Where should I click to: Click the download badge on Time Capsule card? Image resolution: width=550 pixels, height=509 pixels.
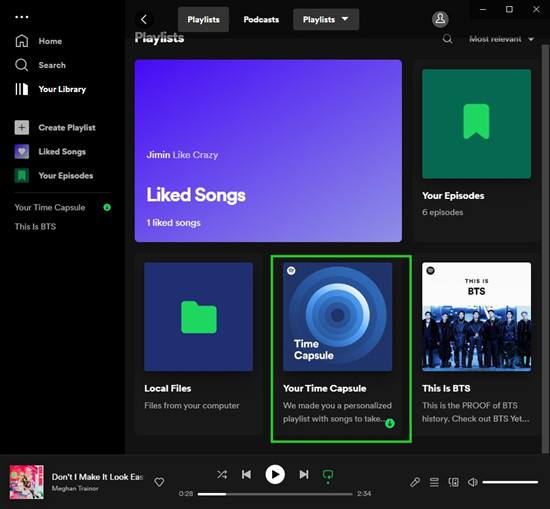(x=390, y=423)
